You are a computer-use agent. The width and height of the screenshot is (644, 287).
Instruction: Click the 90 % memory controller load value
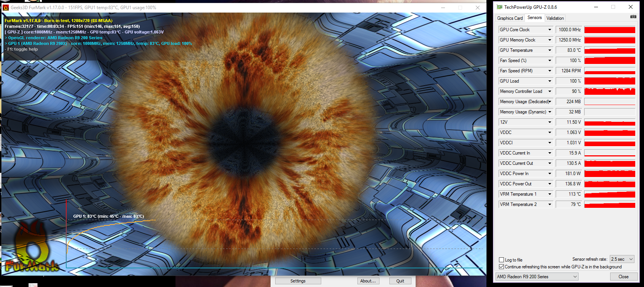click(x=569, y=91)
